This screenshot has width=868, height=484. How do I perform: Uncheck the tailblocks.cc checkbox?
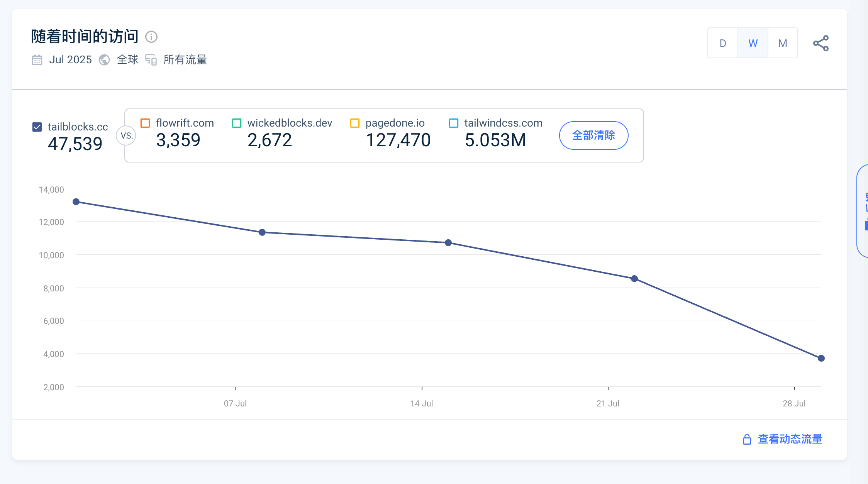[x=37, y=127]
